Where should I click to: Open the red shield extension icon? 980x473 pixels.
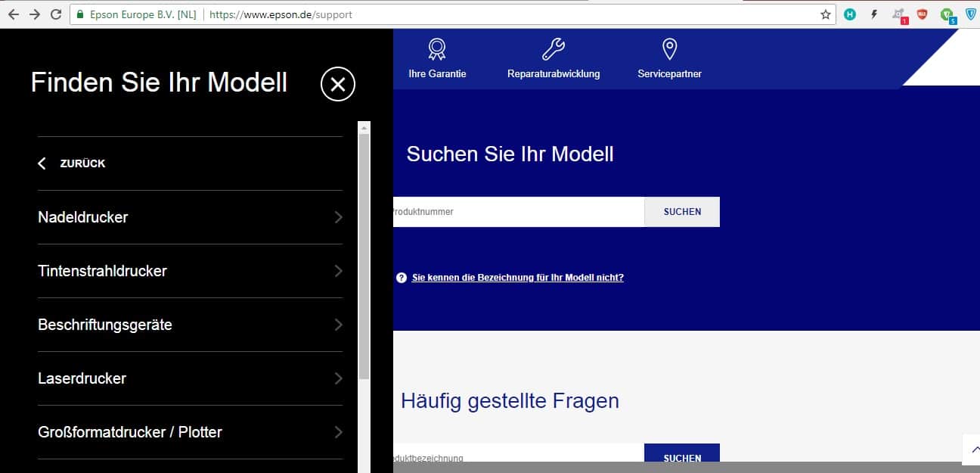pyautogui.click(x=922, y=14)
